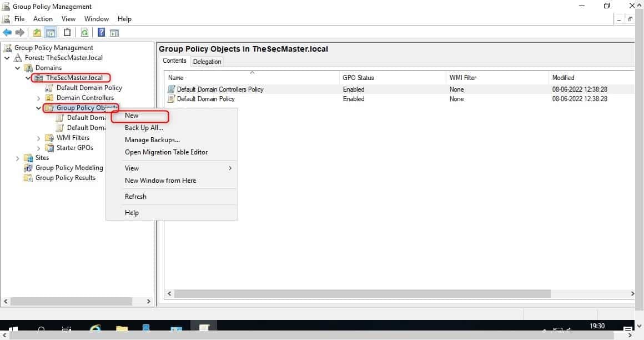644x340 pixels.
Task: Select Group Policy Objects tree item
Action: point(87,108)
